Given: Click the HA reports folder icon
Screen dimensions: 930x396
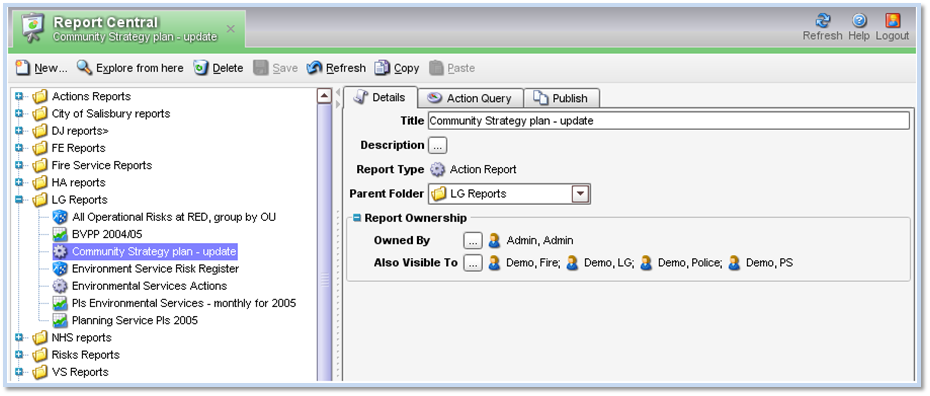Looking at the screenshot, I should (x=40, y=182).
